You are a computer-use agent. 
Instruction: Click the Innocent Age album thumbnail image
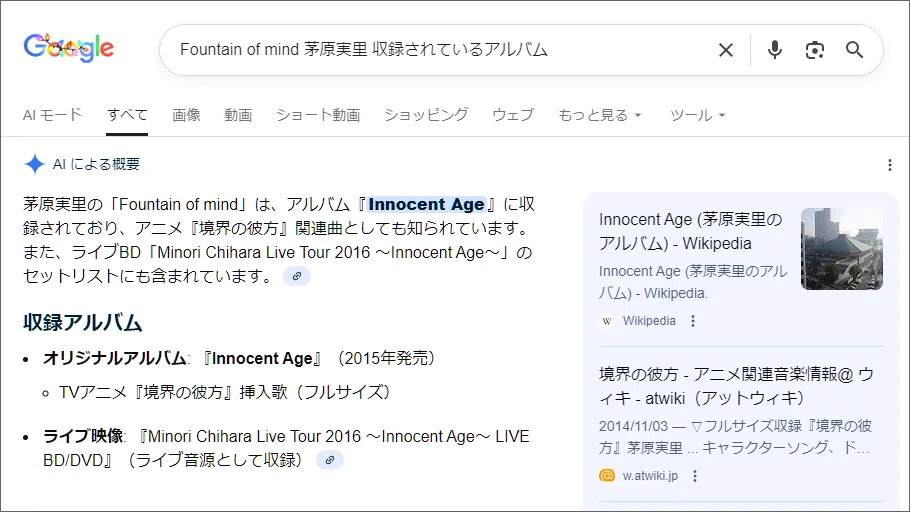[x=842, y=249]
